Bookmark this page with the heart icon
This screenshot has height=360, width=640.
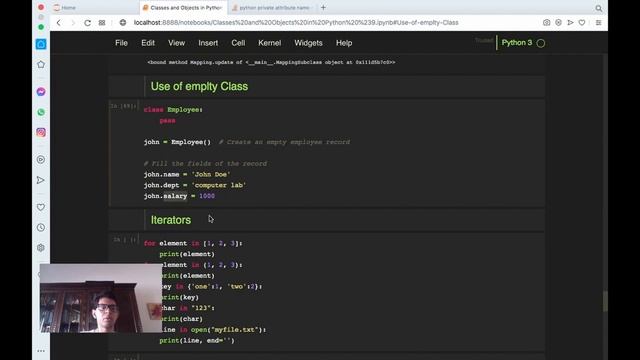582,23
